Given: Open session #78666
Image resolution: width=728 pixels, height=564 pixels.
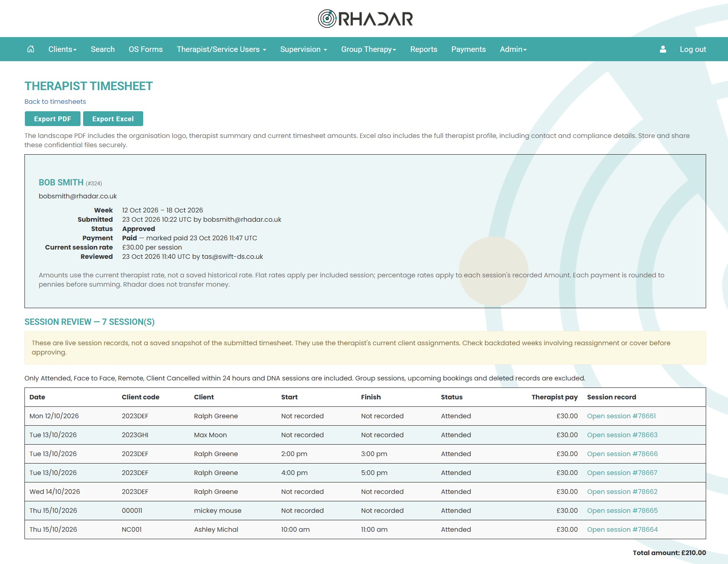Looking at the screenshot, I should tap(622, 454).
